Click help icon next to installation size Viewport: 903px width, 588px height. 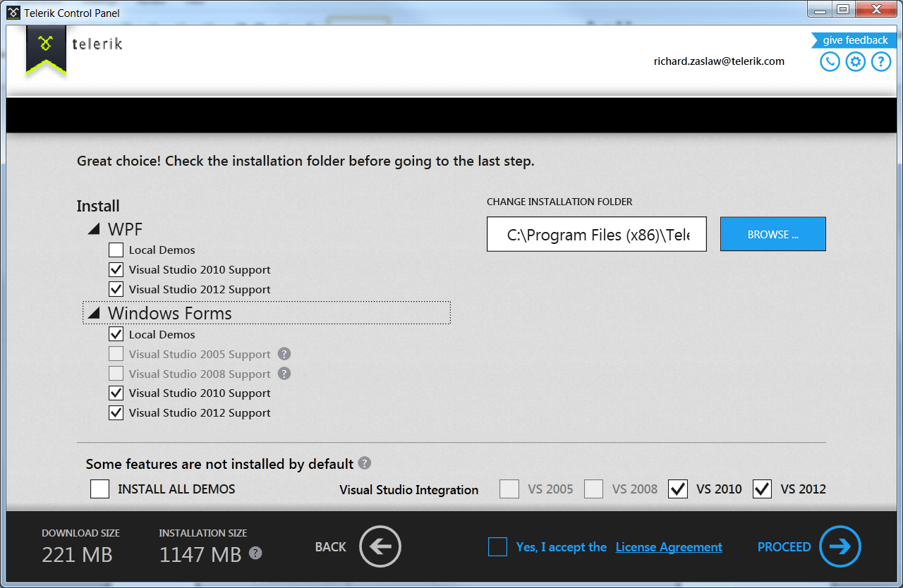[255, 553]
